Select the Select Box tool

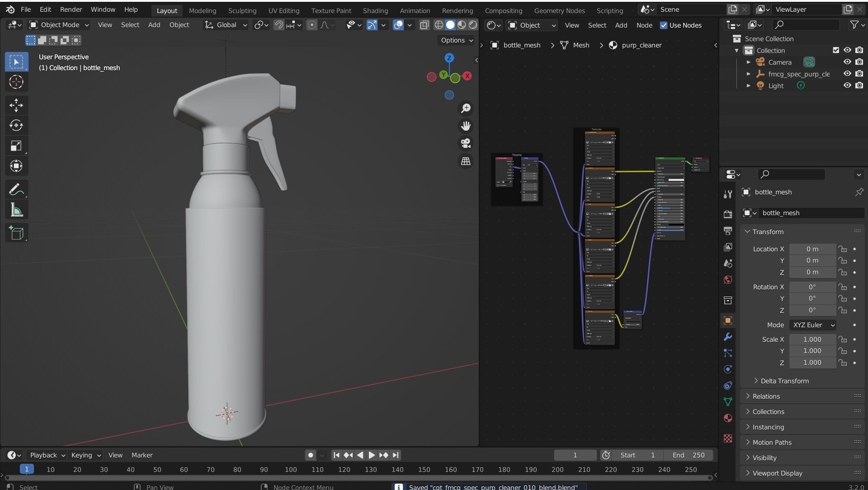pyautogui.click(x=16, y=62)
